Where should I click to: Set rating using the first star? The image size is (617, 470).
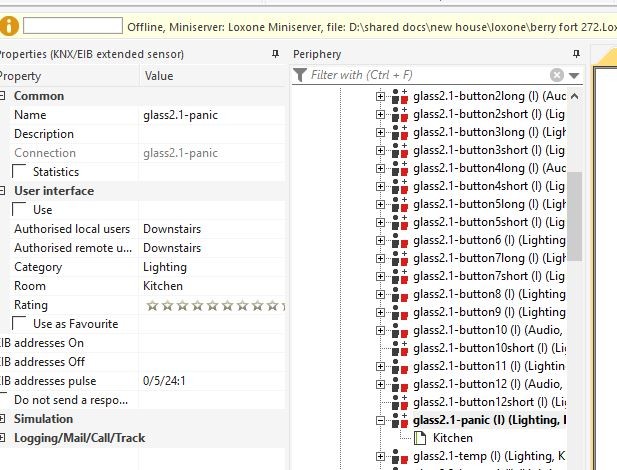152,306
